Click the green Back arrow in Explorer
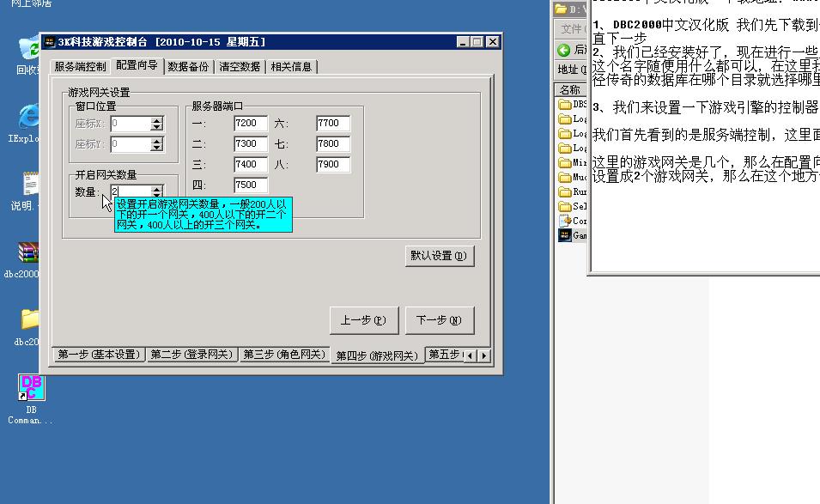 [x=564, y=50]
